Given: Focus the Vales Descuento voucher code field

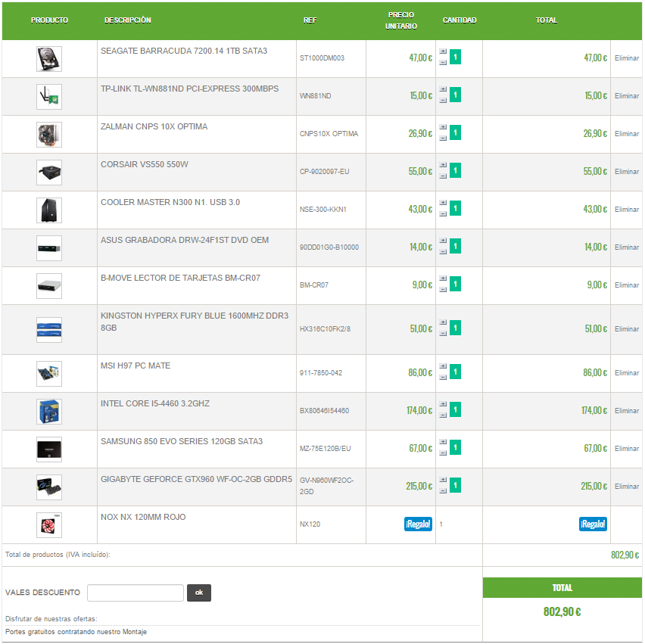Looking at the screenshot, I should click(136, 593).
